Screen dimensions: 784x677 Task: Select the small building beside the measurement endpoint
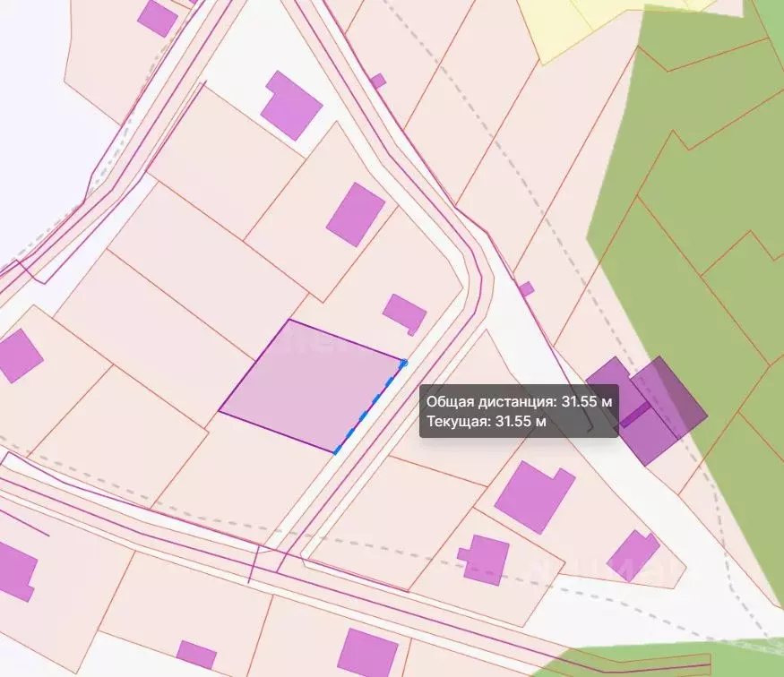pos(404,314)
